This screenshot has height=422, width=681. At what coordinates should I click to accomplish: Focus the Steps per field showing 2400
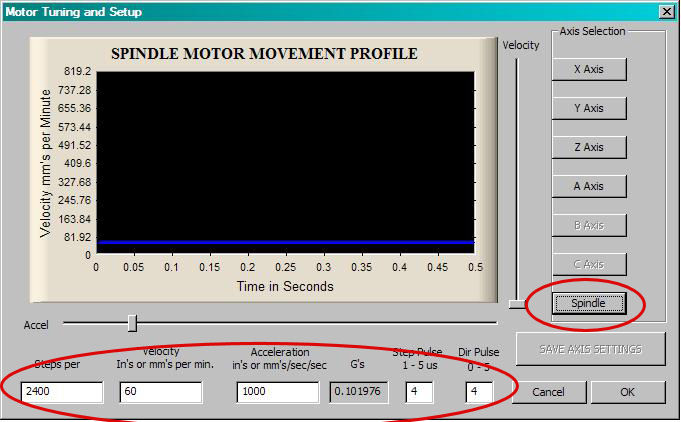tap(61, 392)
